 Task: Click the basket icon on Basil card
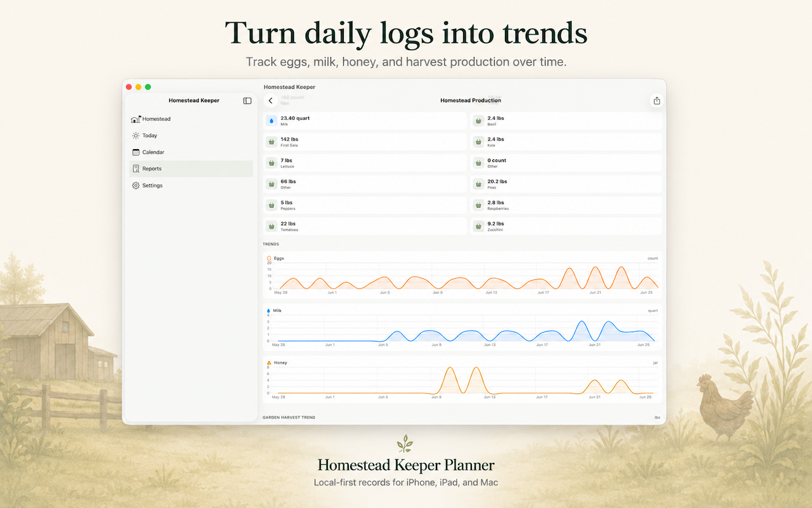tap(478, 121)
